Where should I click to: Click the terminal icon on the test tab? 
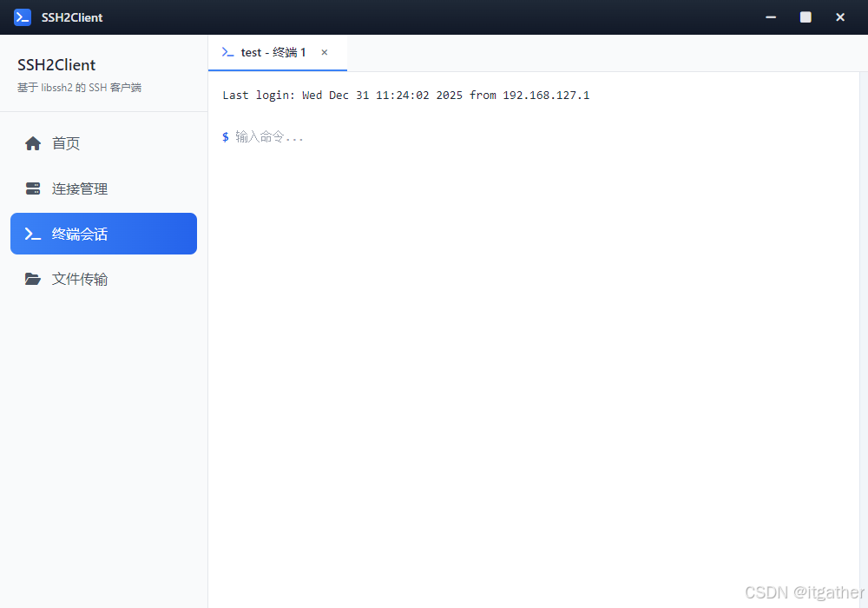[x=227, y=52]
